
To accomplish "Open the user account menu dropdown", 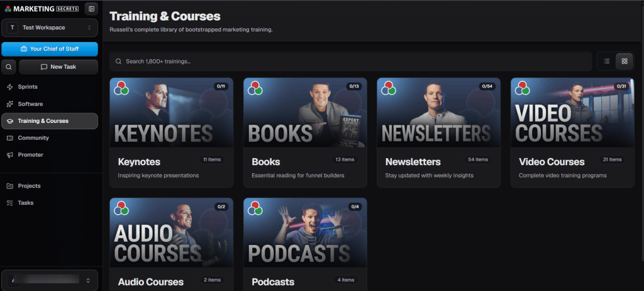I will pos(50,280).
